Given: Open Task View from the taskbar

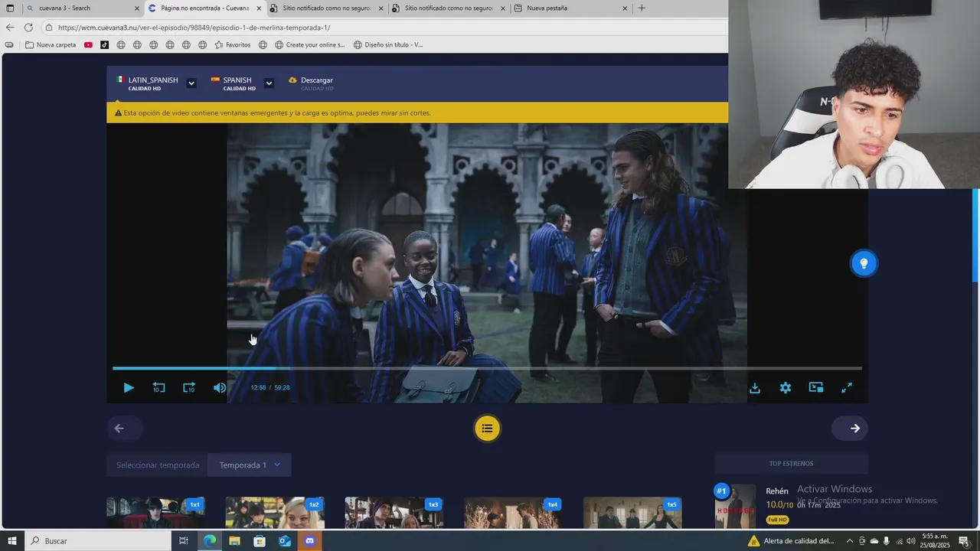Looking at the screenshot, I should point(184,541).
